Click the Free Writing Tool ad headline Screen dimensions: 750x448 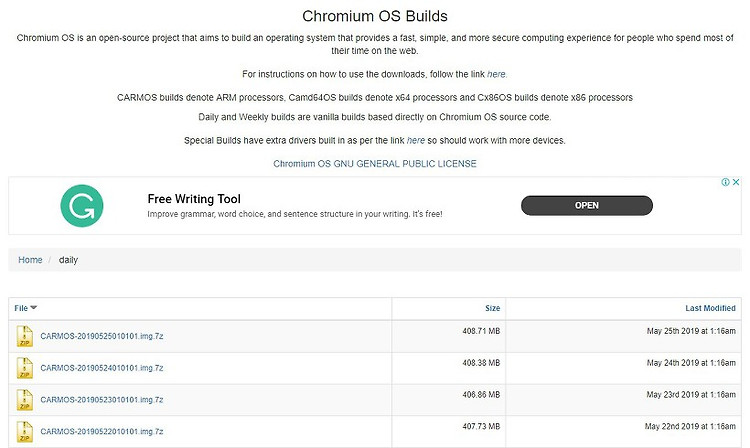194,199
